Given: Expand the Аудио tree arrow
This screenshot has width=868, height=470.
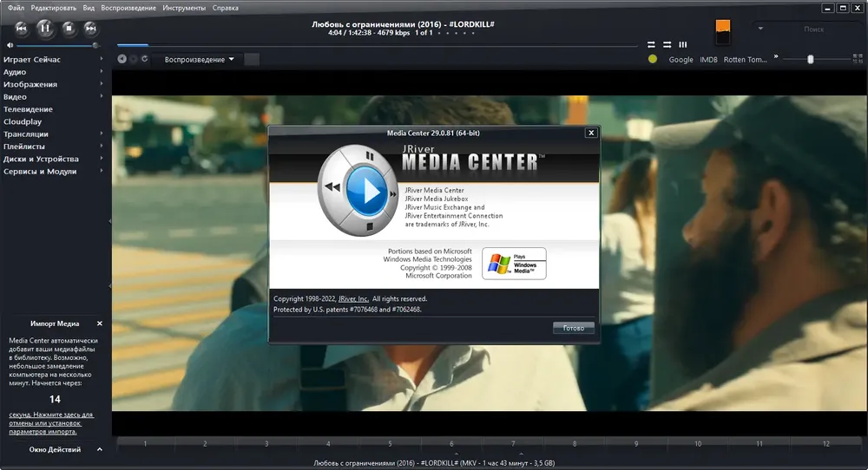Looking at the screenshot, I should (101, 71).
